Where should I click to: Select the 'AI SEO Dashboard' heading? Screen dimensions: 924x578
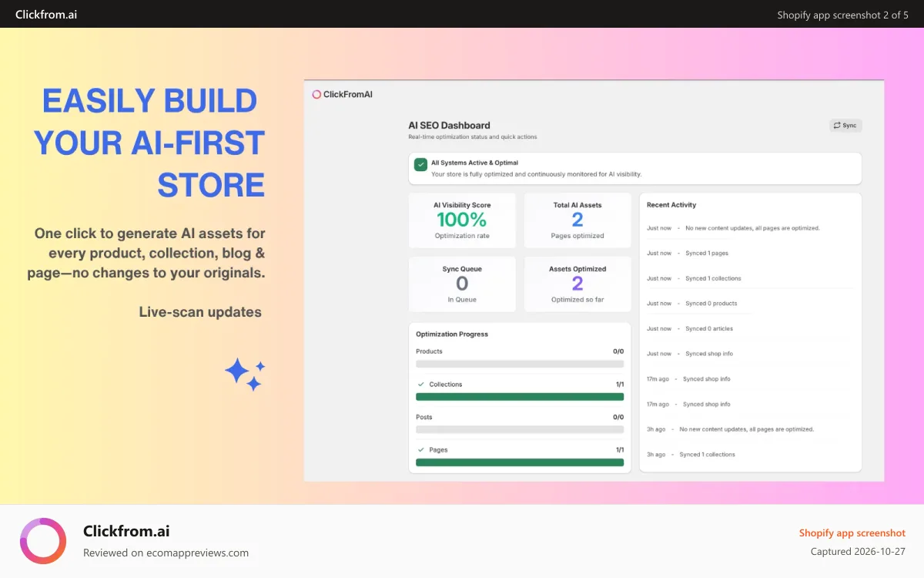pyautogui.click(x=449, y=125)
